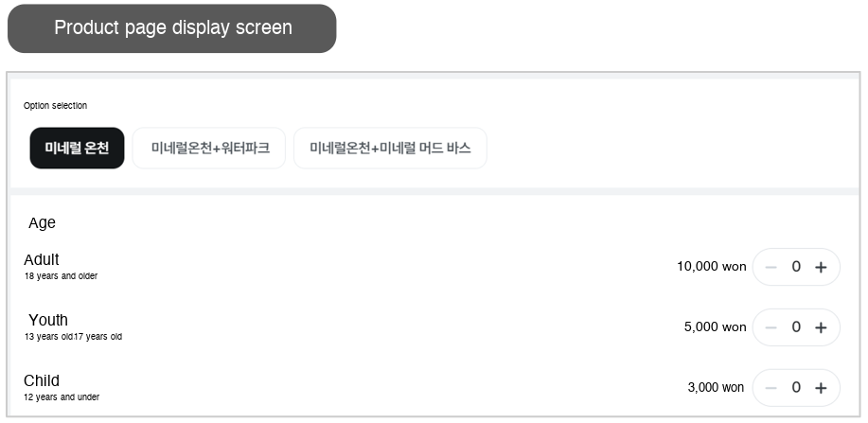Decrease the Adult ticket quantity with minus
Viewport: 868px width, 423px height.
(771, 268)
